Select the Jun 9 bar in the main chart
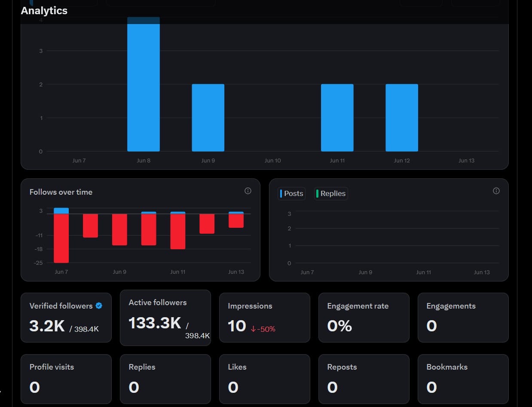This screenshot has width=532, height=407. [x=208, y=118]
